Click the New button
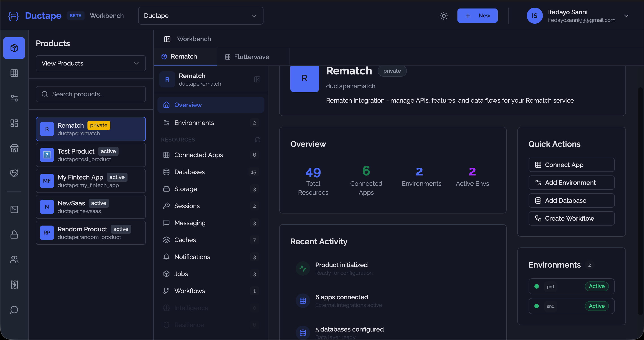The height and width of the screenshot is (340, 644). (477, 16)
